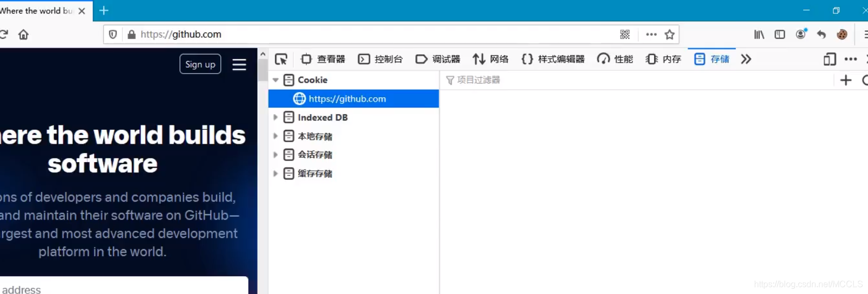The width and height of the screenshot is (868, 294).
Task: Show more devtools tabs chevron
Action: click(746, 59)
